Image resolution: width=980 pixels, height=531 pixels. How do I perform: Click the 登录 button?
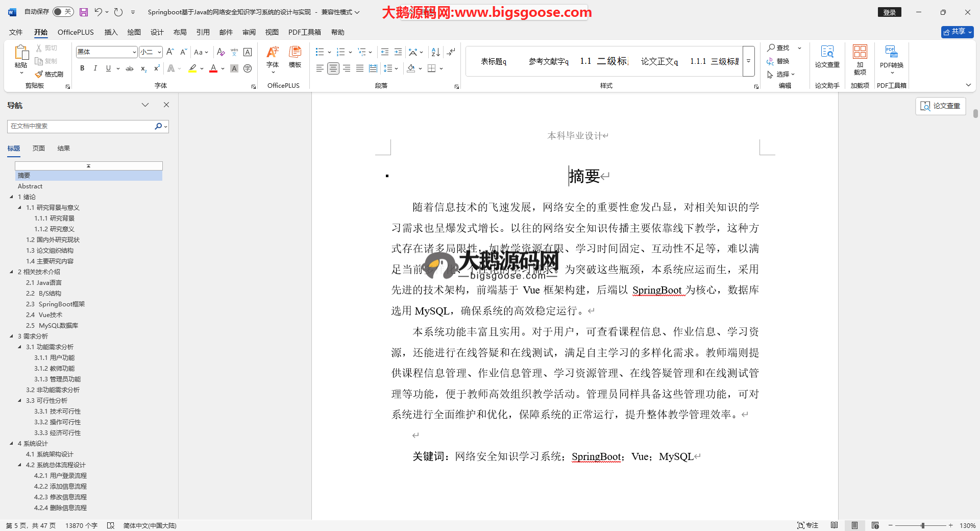click(889, 12)
